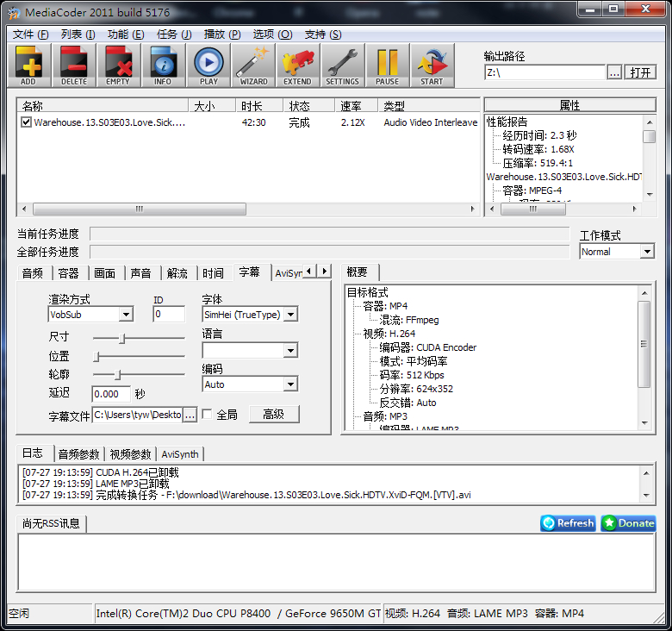Switch to the 音频参数 log tab
672x631 pixels.
(79, 454)
